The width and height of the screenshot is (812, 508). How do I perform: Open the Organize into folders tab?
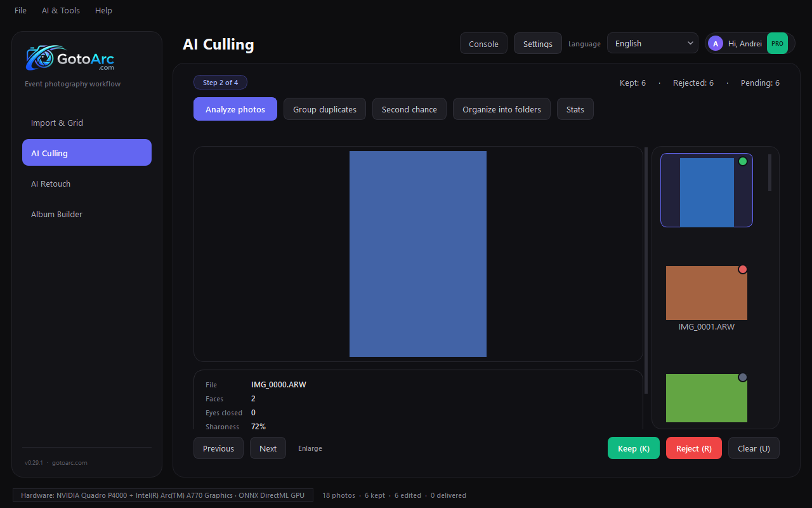point(502,109)
